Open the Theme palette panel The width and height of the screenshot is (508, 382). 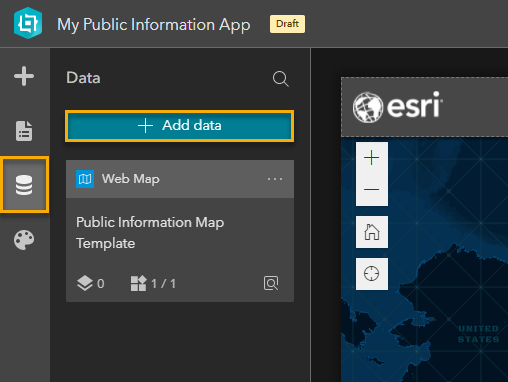tap(24, 240)
